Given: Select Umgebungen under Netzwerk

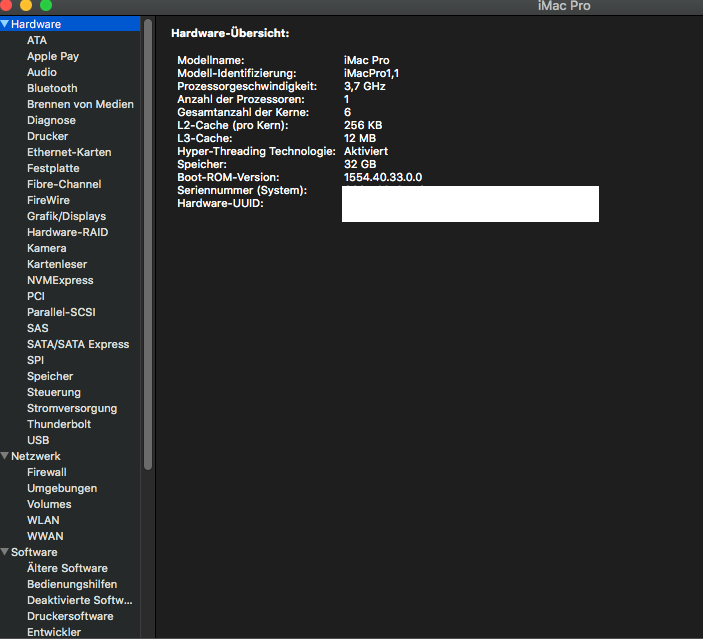Looking at the screenshot, I should 62,488.
